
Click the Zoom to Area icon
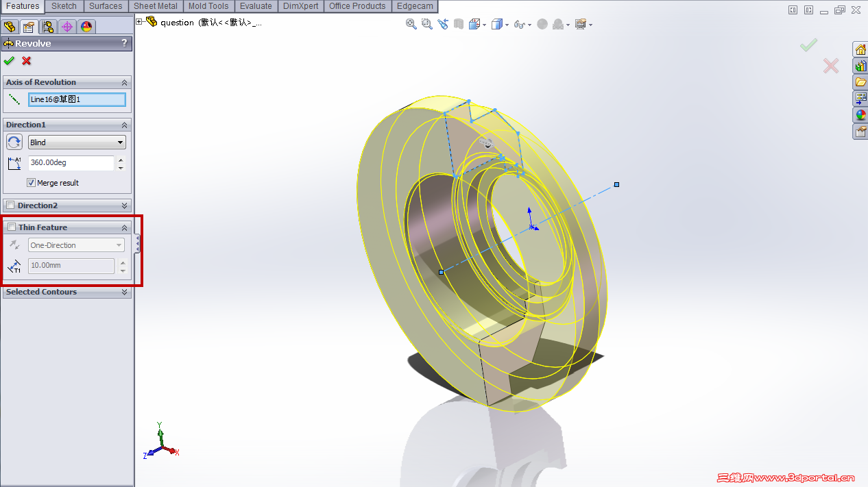click(x=427, y=24)
